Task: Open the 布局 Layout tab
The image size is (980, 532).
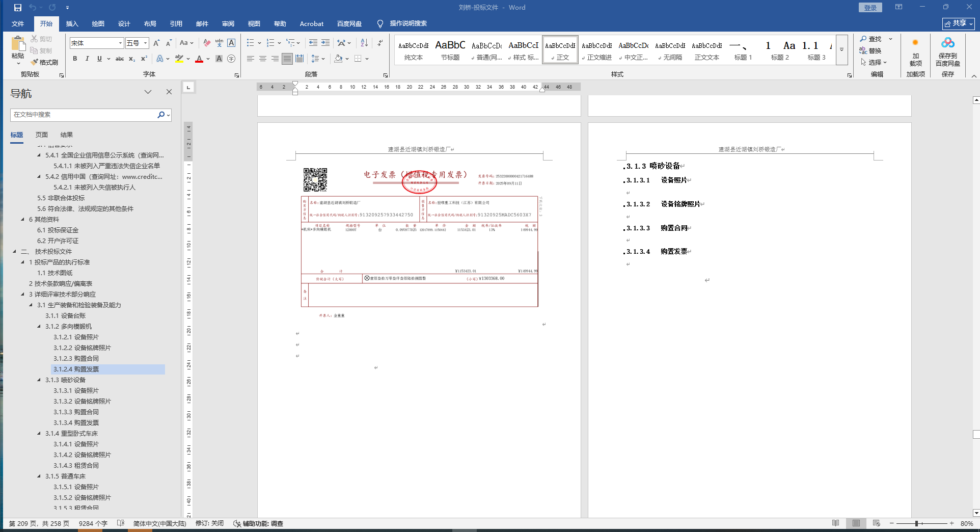Action: coord(150,24)
